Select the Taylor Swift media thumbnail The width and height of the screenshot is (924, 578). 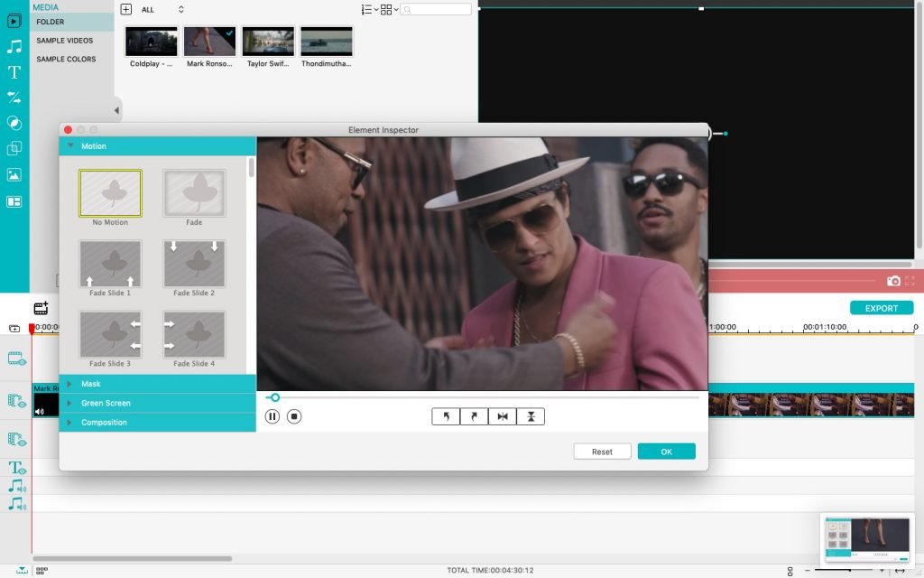(268, 42)
